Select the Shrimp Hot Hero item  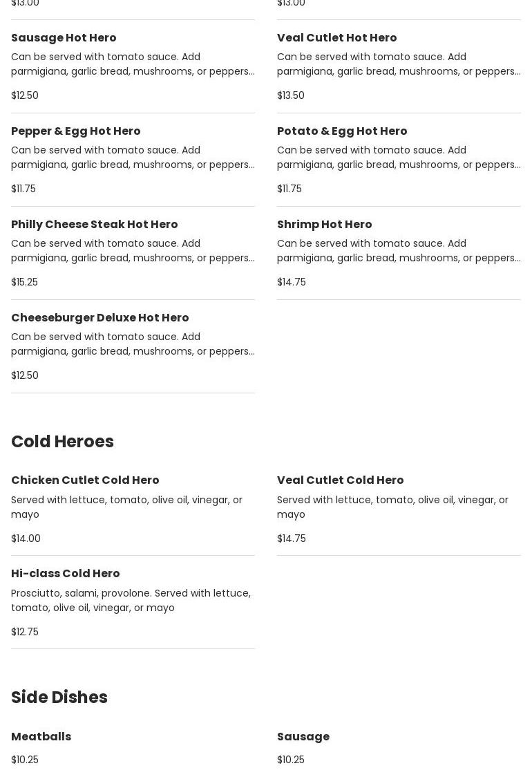[x=324, y=224]
